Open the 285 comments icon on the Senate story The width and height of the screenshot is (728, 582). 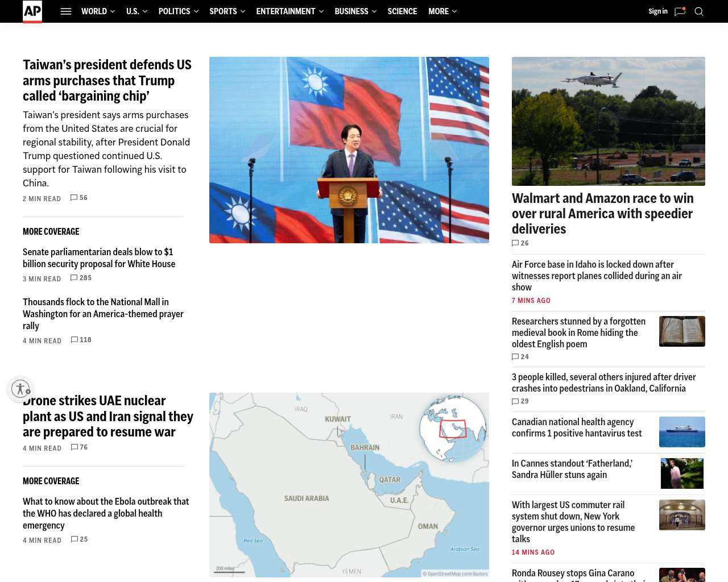[x=74, y=278]
